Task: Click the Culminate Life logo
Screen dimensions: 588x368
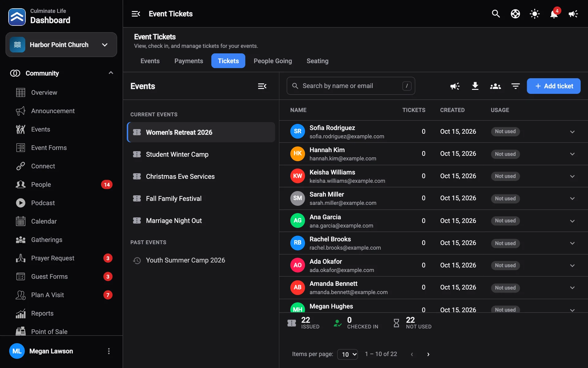Action: coord(17,17)
